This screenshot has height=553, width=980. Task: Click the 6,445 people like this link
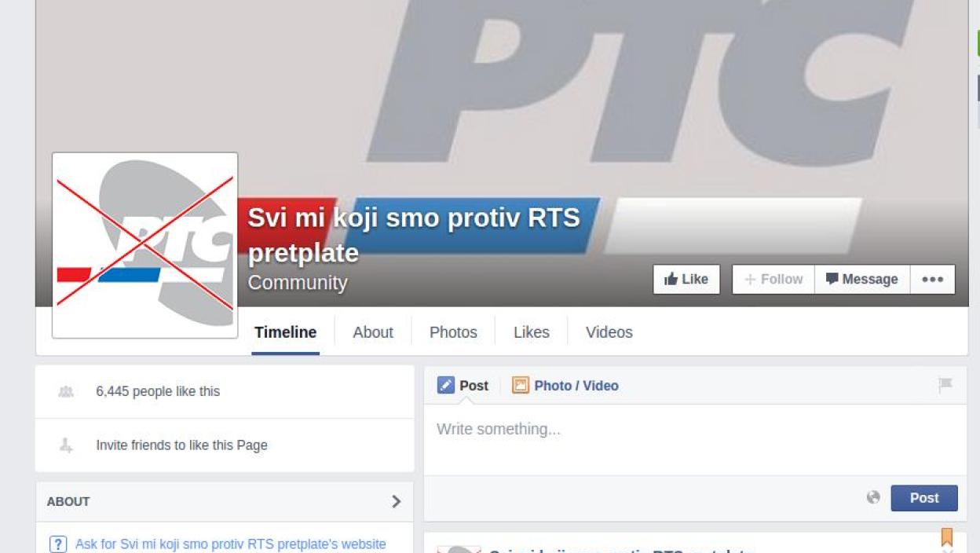coord(158,391)
